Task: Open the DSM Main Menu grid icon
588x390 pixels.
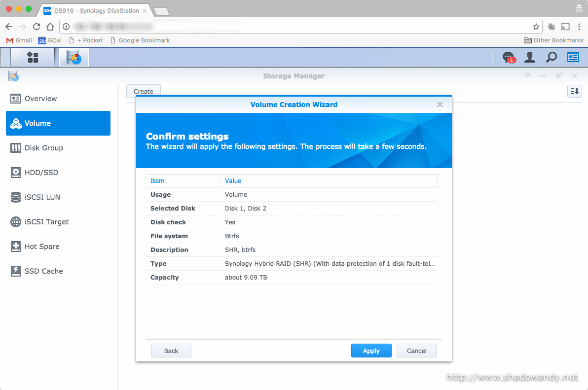Action: coord(33,57)
